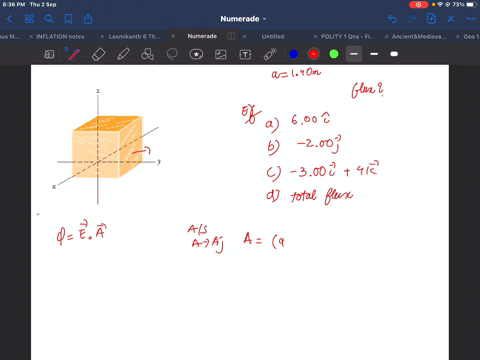Open split view icon on Numerade tab
The image size is (480, 360).
point(231,36)
